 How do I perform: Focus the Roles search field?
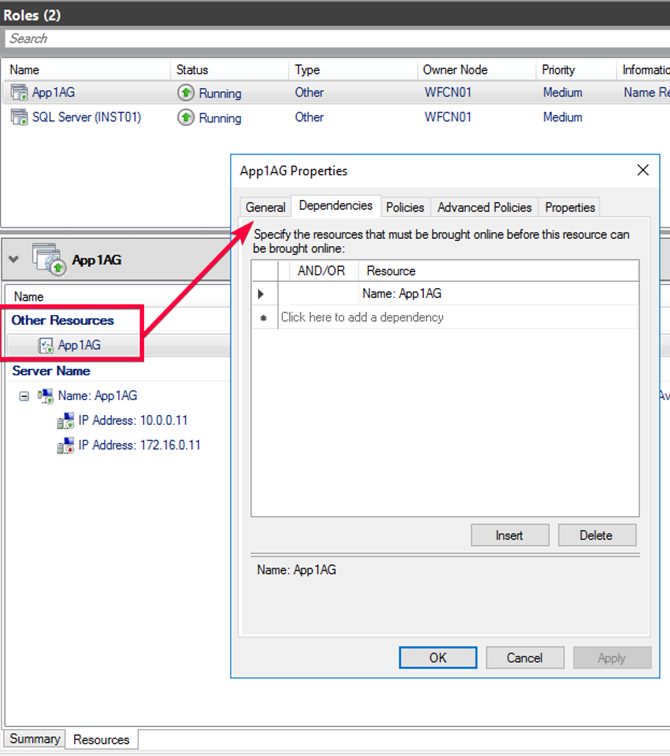(337, 39)
